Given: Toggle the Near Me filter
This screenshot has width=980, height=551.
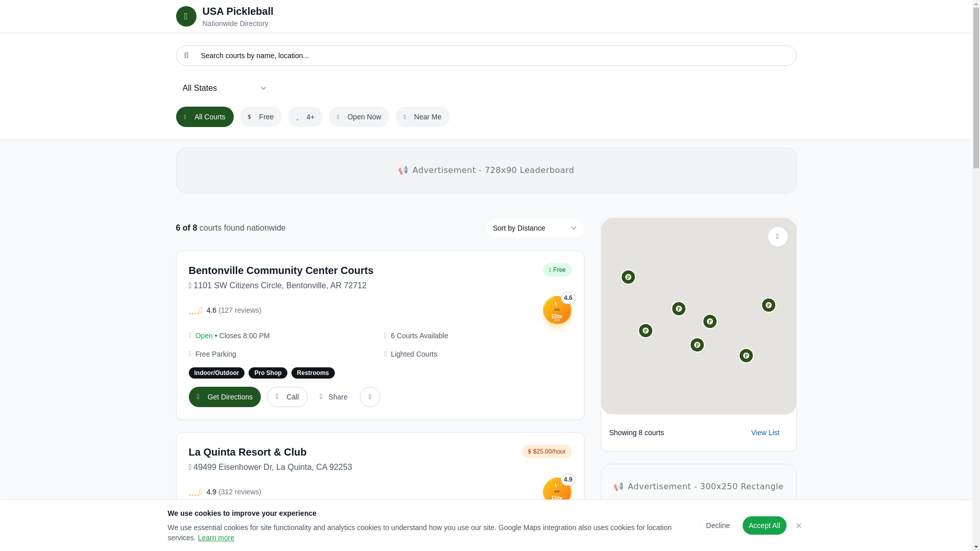Looking at the screenshot, I should 422,117.
